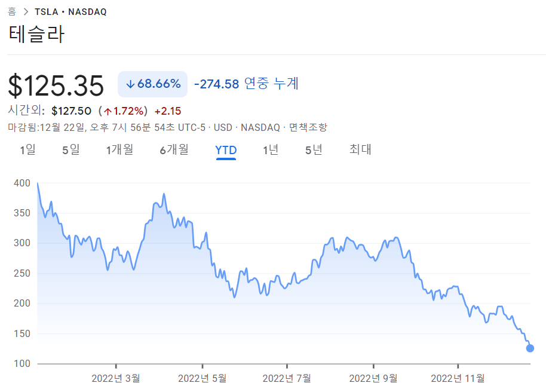This screenshot has height=392, width=546.
Task: Switch to the 1일 range tab
Action: tap(27, 150)
